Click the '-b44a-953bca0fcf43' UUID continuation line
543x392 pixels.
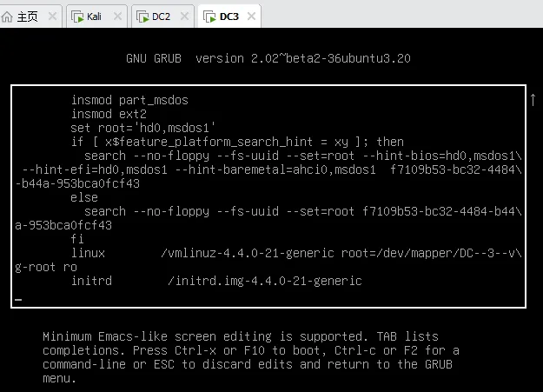[77, 183]
